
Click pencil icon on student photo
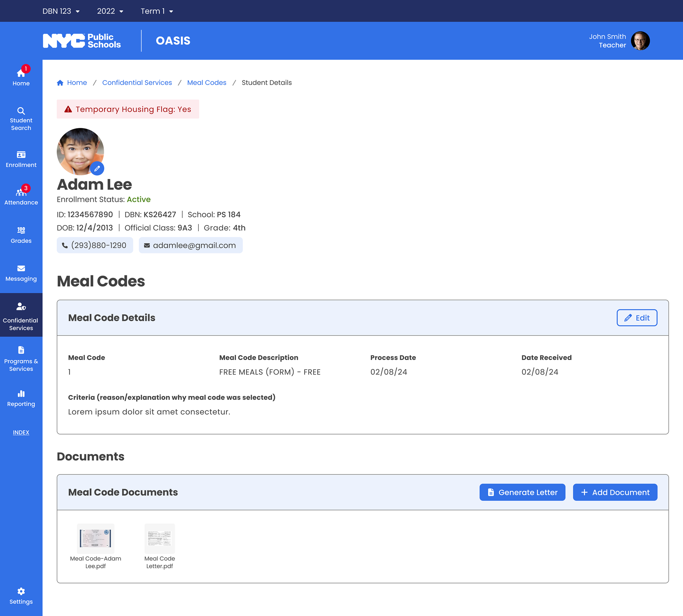(97, 168)
